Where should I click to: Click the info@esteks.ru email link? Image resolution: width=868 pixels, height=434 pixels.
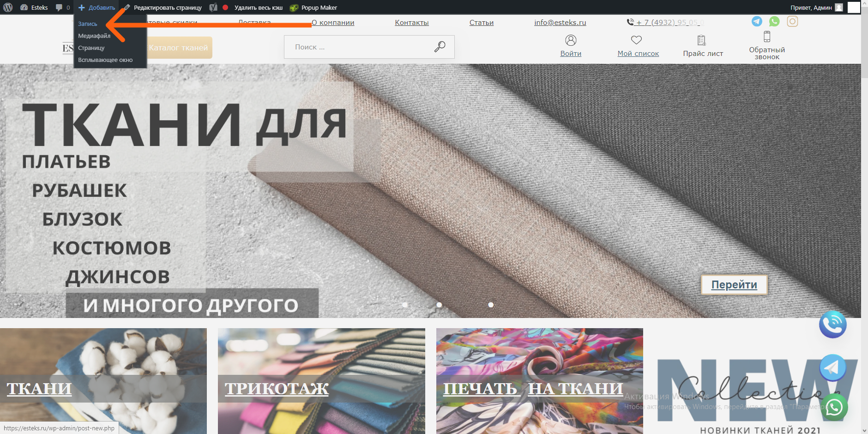point(560,22)
